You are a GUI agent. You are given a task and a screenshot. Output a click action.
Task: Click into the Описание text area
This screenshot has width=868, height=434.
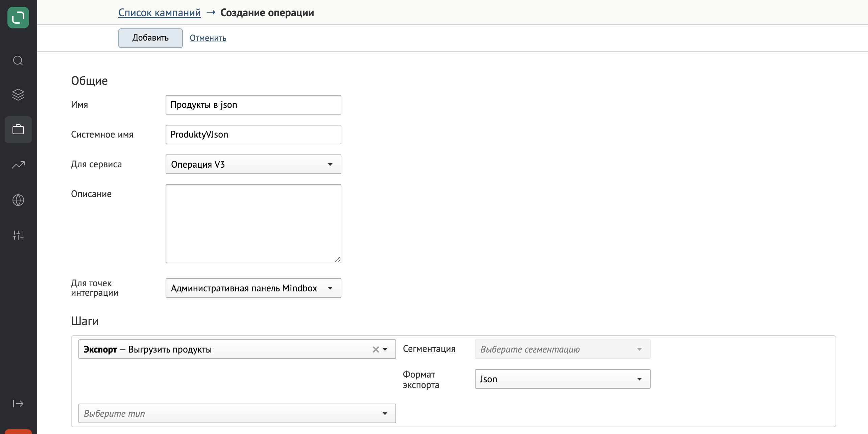[x=254, y=224]
